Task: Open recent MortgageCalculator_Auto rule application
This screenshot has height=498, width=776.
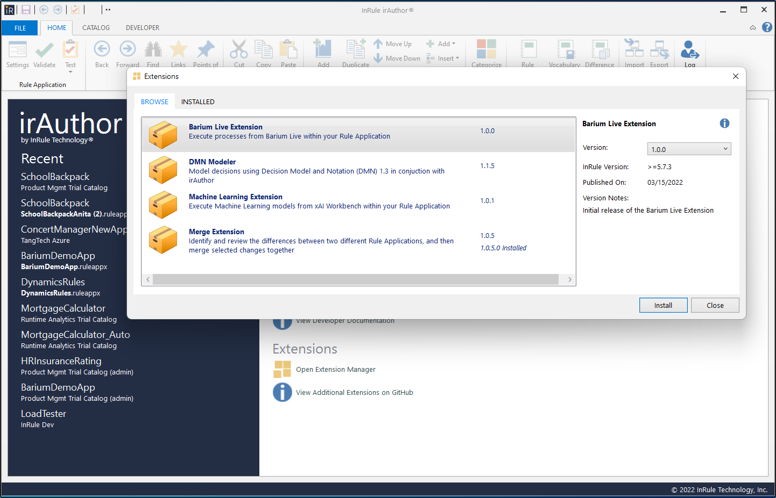Action: tap(75, 340)
